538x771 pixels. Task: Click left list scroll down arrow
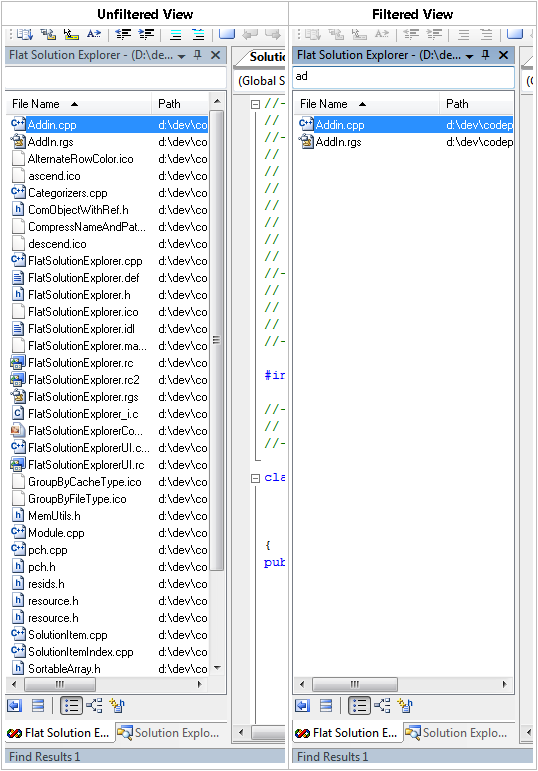(x=217, y=668)
